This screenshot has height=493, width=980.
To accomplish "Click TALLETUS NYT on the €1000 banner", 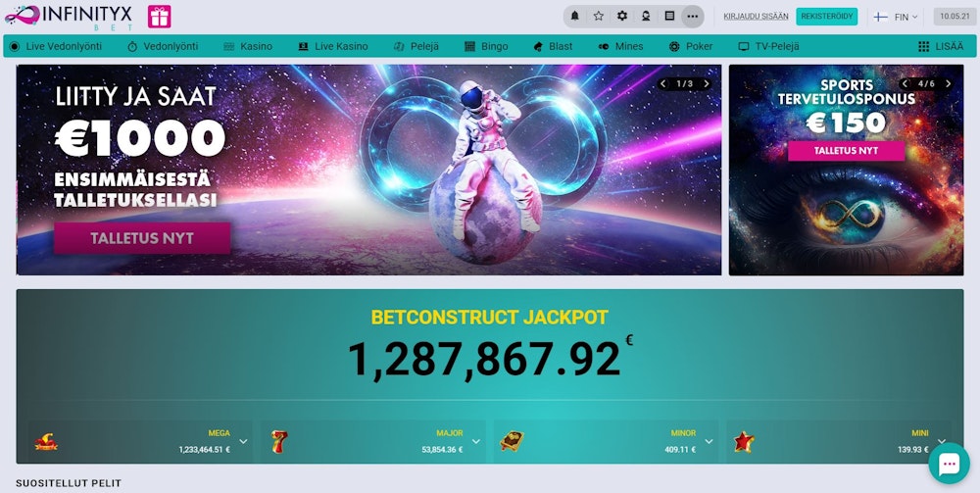I will (x=142, y=238).
